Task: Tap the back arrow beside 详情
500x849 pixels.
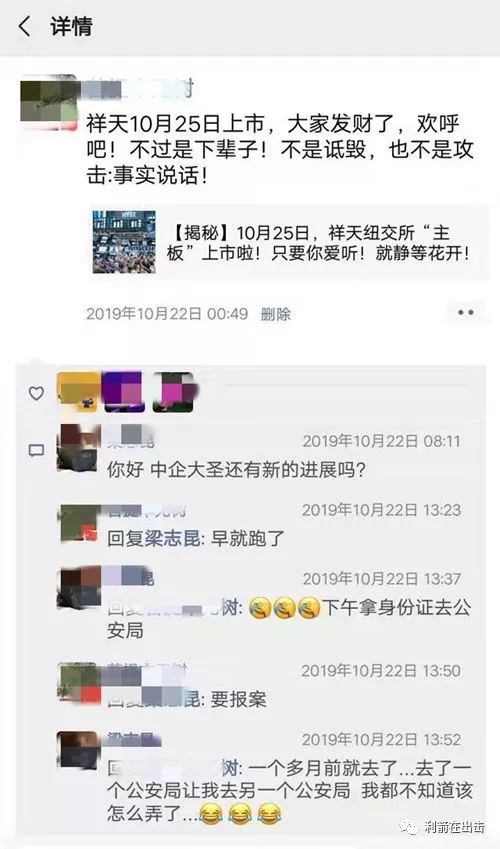Action: point(24,26)
